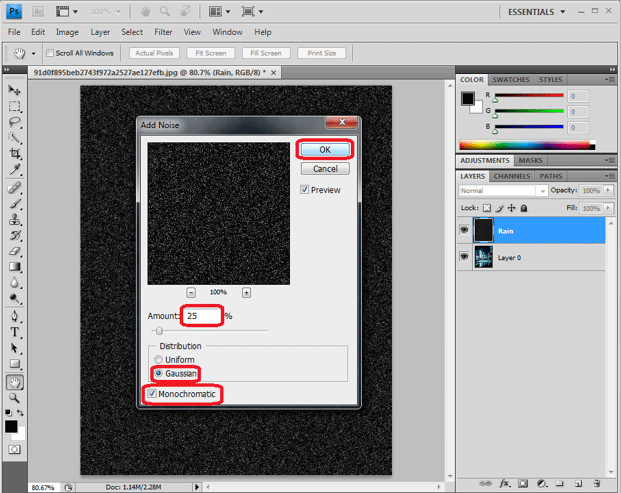The width and height of the screenshot is (621, 493).
Task: Click Cancel in Add Noise dialog
Action: [325, 169]
